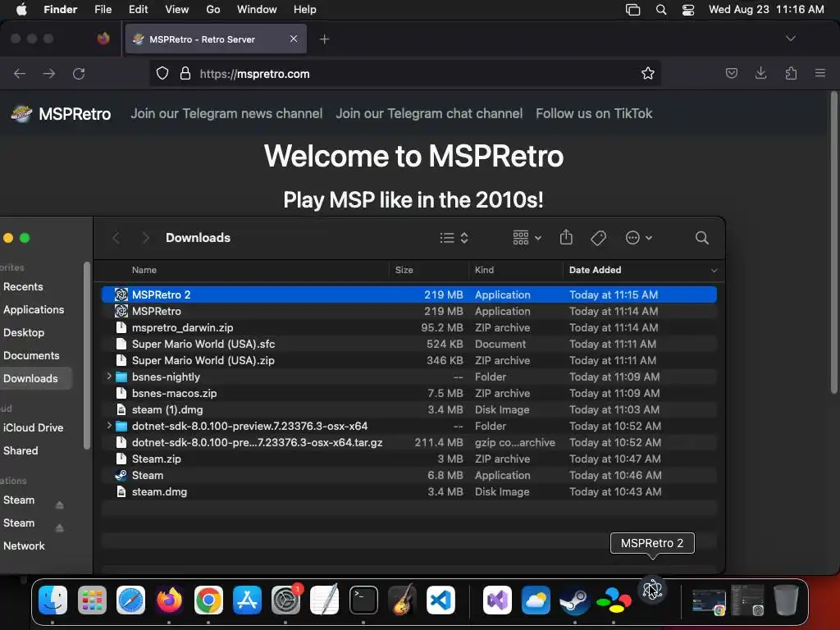Select the MSPRetro - Retro Server tab
840x630 pixels.
[x=216, y=39]
